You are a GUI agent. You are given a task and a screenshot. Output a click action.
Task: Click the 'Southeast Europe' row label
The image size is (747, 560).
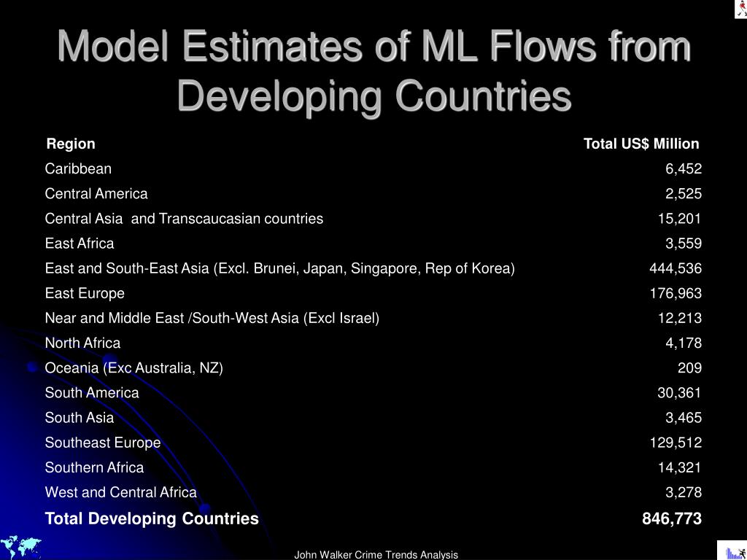(x=103, y=443)
